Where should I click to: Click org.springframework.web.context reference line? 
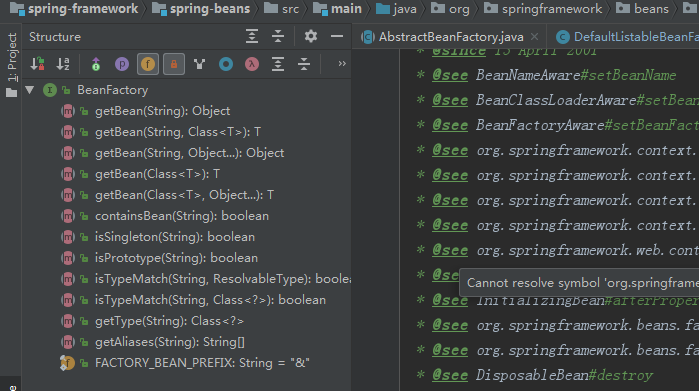pyautogui.click(x=587, y=250)
